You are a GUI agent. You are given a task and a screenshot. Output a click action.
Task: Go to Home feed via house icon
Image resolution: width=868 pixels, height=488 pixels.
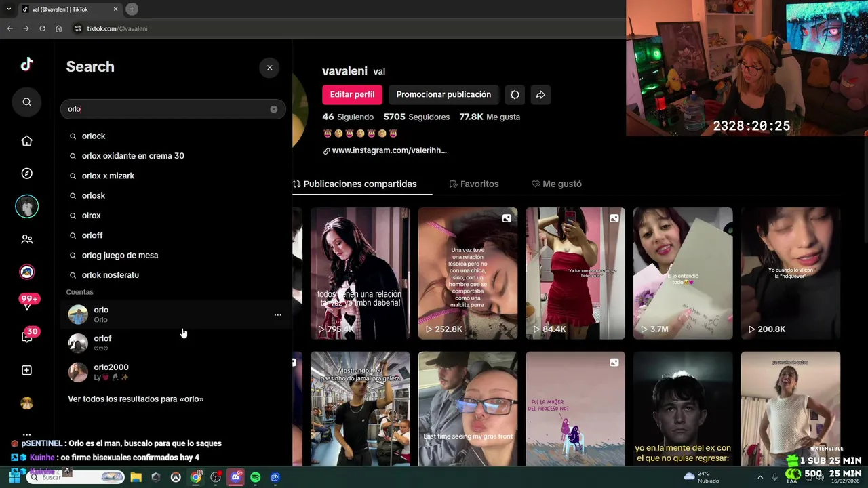coord(27,141)
